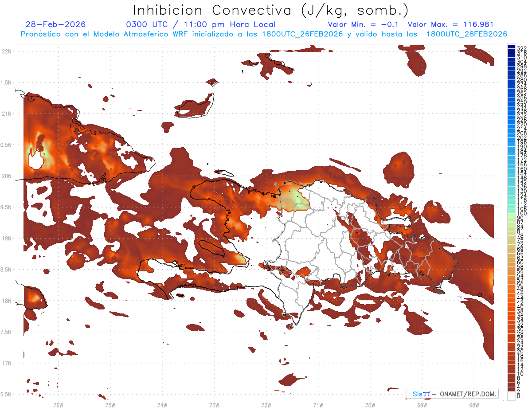The height and width of the screenshot is (411, 532).
Task: Click the 21N latitude label
Action: tap(7, 114)
